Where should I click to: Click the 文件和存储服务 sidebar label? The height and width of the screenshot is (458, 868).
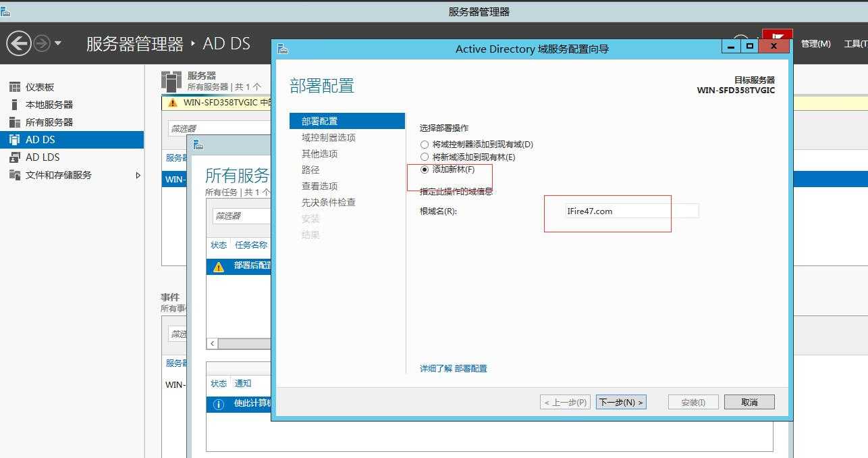59,175
